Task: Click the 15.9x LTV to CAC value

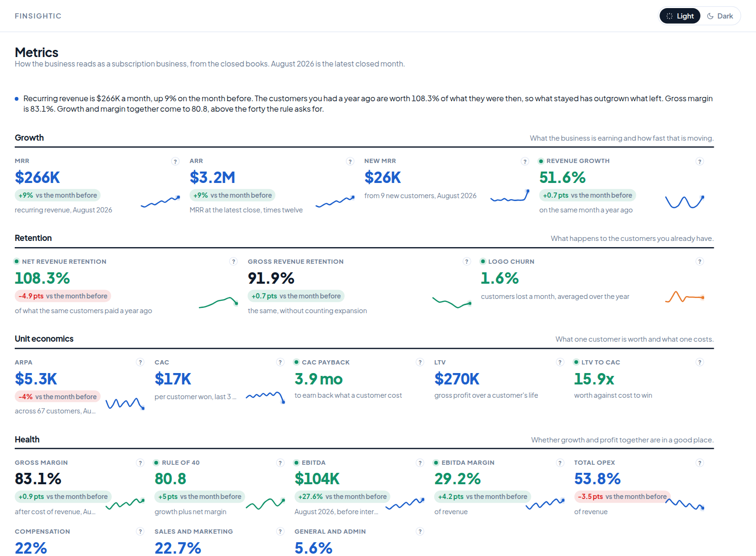Action: (x=594, y=379)
